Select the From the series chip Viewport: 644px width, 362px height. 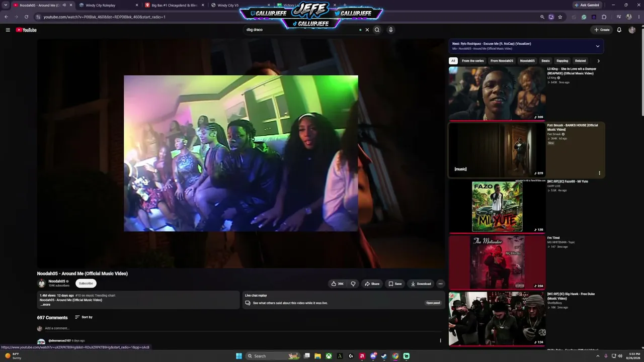point(473,61)
